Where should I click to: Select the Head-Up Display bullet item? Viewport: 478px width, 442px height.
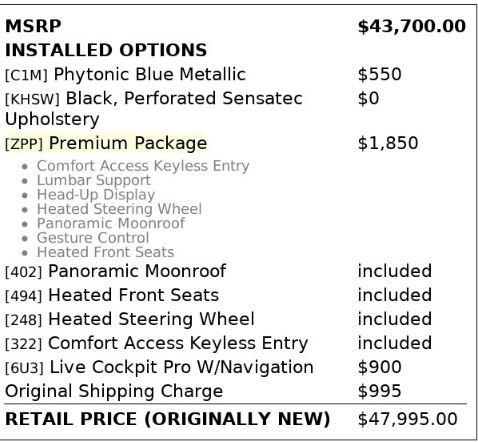pyautogui.click(x=96, y=195)
